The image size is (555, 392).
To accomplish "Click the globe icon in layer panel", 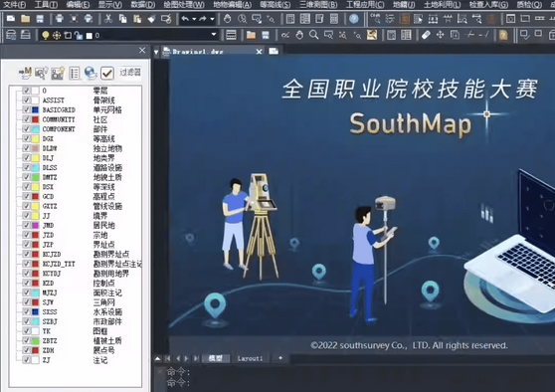I will coord(91,73).
